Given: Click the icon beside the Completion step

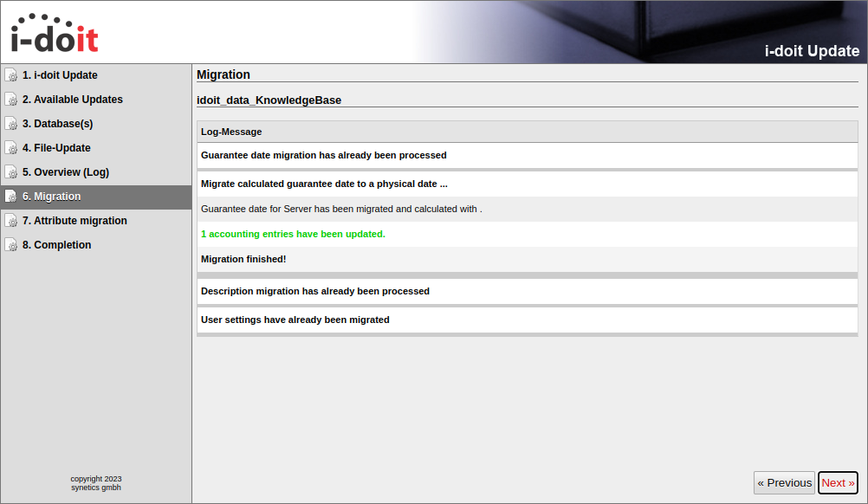Looking at the screenshot, I should 11,245.
